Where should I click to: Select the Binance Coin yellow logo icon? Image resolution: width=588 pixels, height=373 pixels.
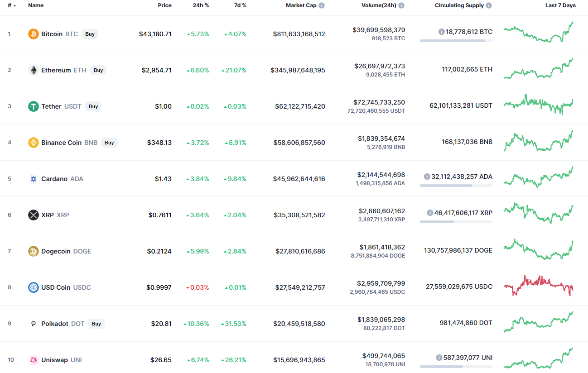[x=34, y=143]
